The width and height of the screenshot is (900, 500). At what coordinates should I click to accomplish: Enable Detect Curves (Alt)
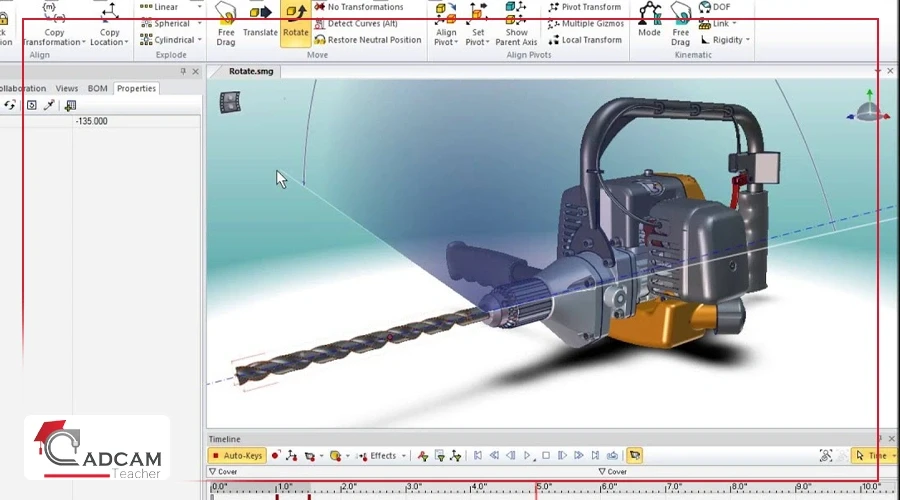click(x=356, y=24)
